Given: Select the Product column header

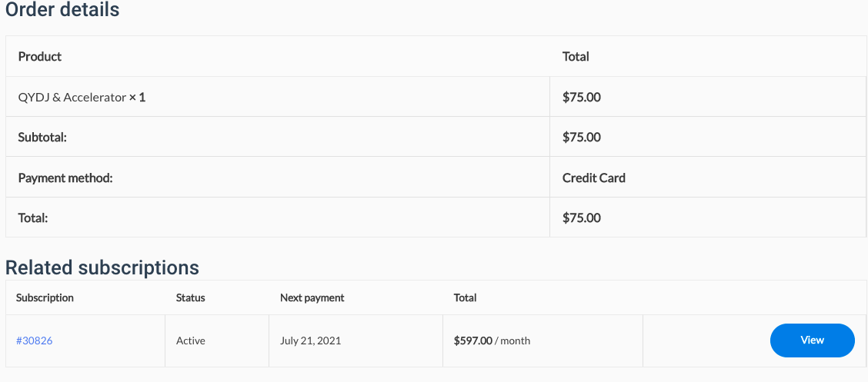Looking at the screenshot, I should 40,56.
